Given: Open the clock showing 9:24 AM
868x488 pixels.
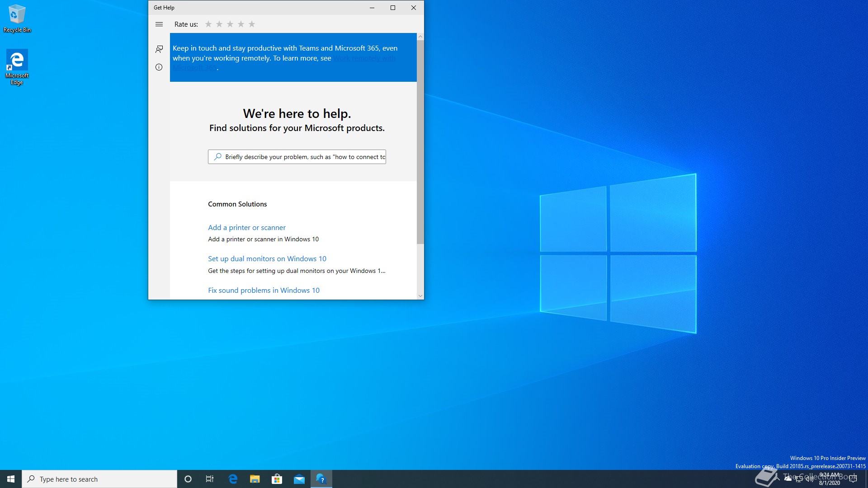Looking at the screenshot, I should pyautogui.click(x=830, y=479).
